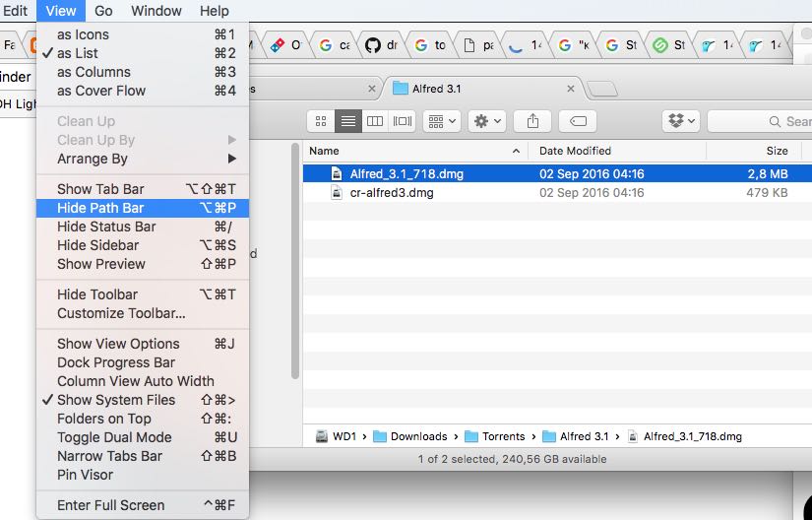Choose as Columns from View menu
Screen dimensions: 812x520
point(143,72)
